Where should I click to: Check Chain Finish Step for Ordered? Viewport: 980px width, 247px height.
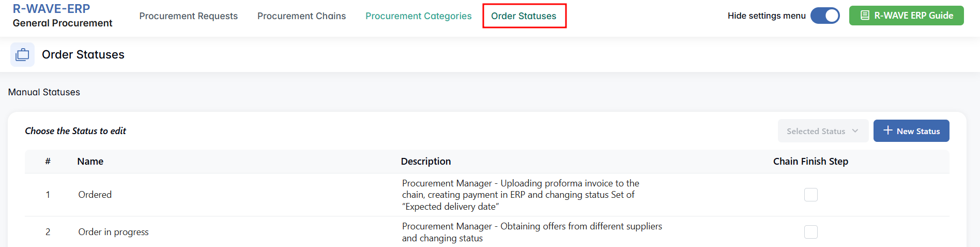(810, 195)
